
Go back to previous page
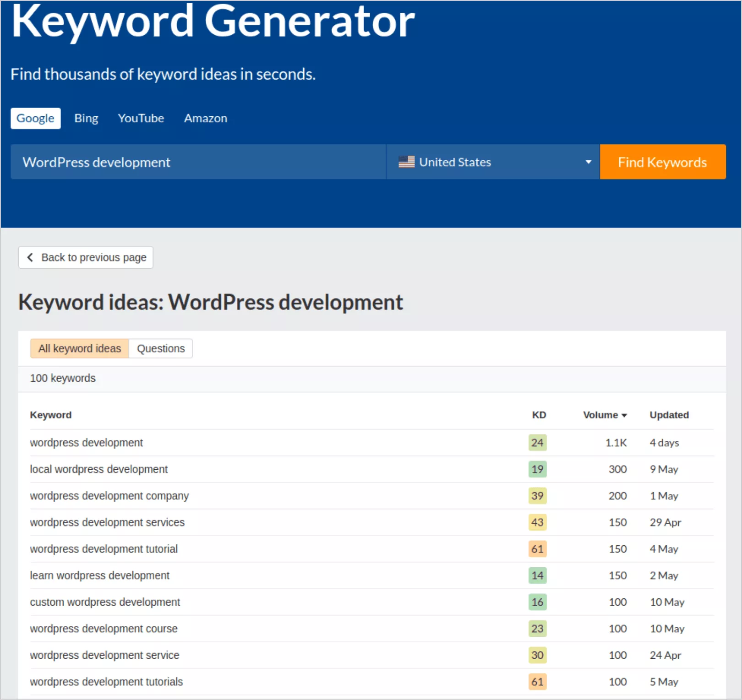tap(86, 257)
